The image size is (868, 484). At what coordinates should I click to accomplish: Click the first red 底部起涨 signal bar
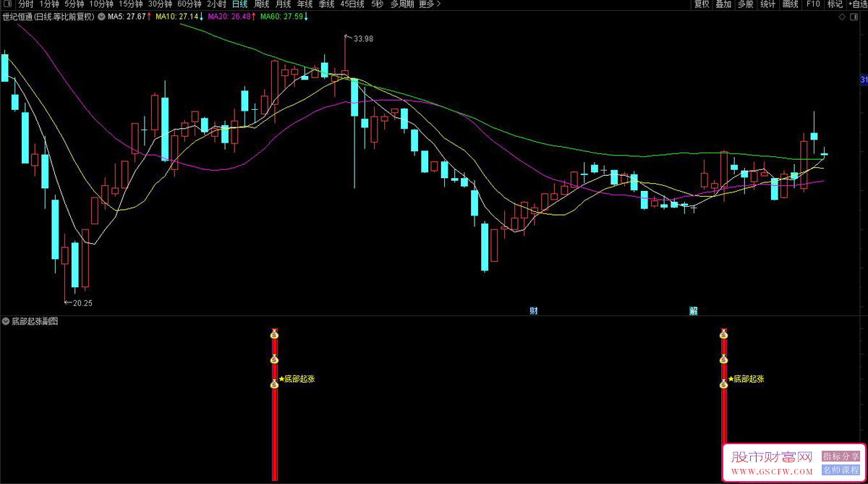[274, 405]
